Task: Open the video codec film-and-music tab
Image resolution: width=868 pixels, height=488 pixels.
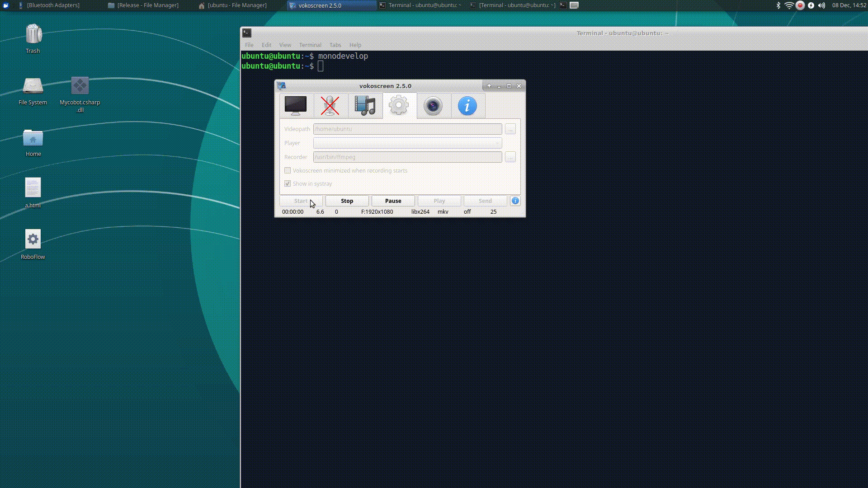Action: pos(365,106)
